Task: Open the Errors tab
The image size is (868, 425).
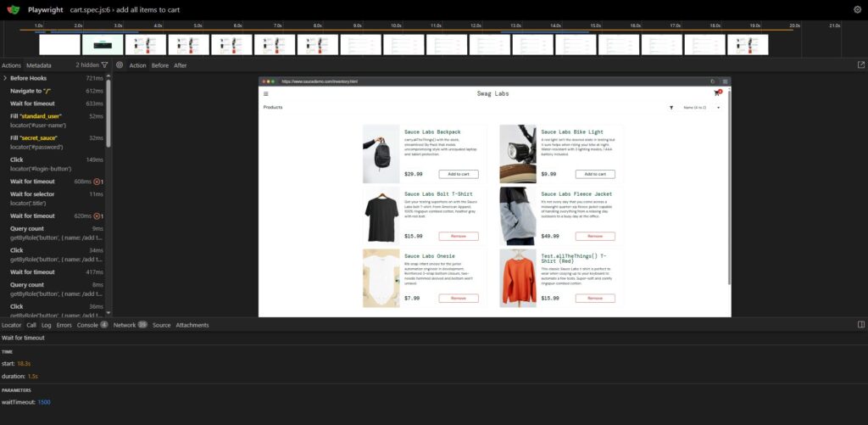Action: coord(64,325)
